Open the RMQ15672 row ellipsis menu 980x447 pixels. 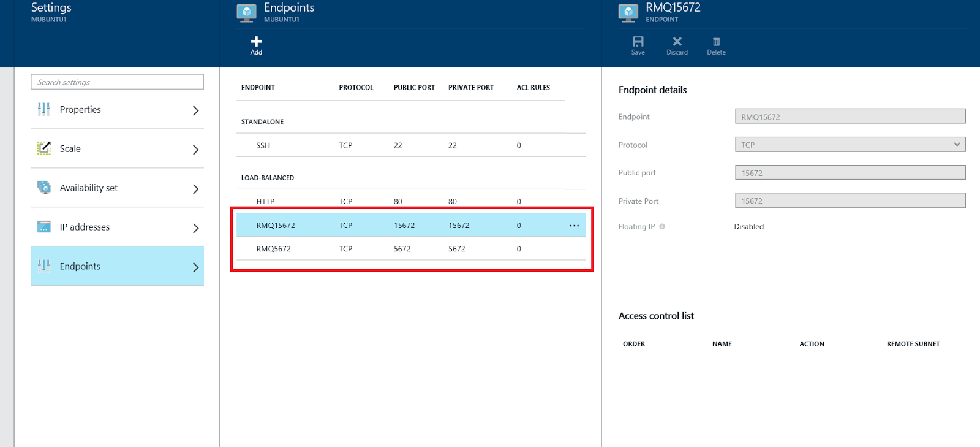pos(574,226)
